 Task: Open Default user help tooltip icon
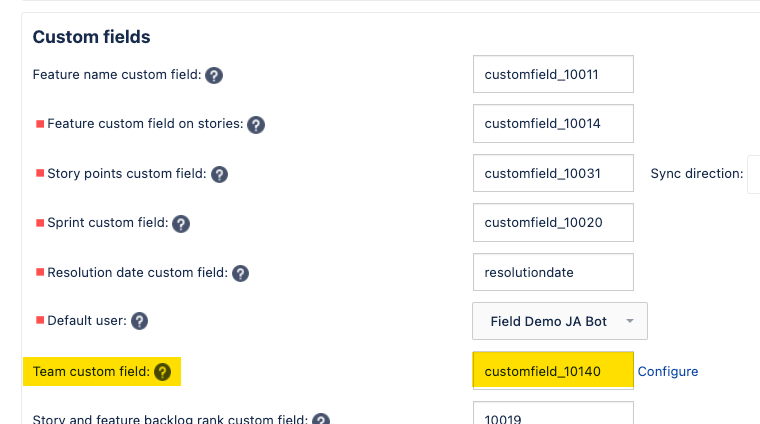(x=140, y=322)
